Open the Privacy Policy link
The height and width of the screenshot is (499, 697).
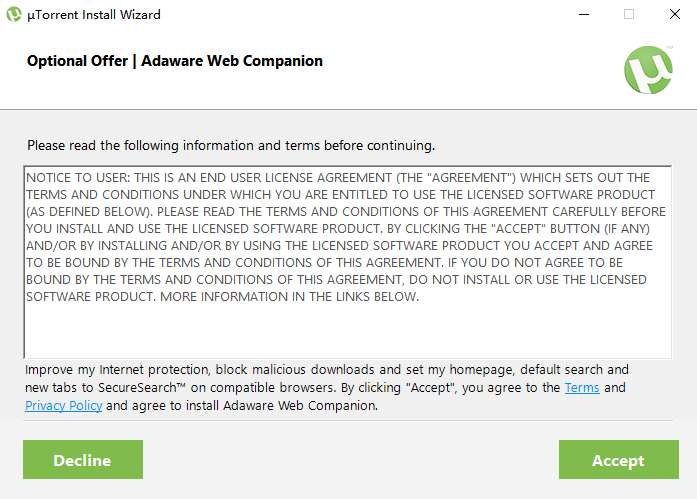[63, 406]
